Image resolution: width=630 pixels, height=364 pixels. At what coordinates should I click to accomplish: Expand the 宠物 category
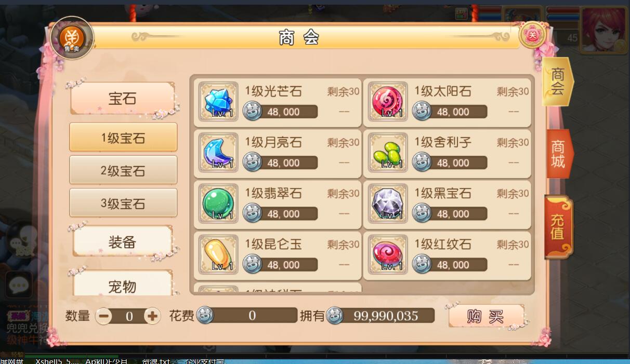[x=123, y=285]
